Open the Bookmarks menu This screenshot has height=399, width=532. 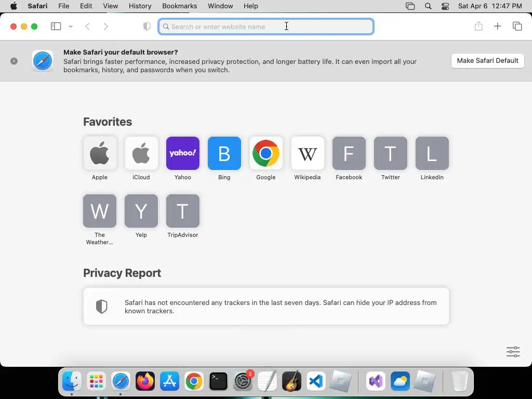[179, 6]
